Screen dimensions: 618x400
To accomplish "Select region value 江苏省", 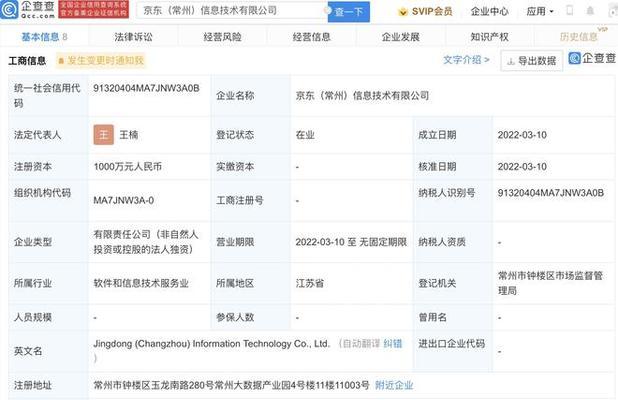I will [x=310, y=283].
